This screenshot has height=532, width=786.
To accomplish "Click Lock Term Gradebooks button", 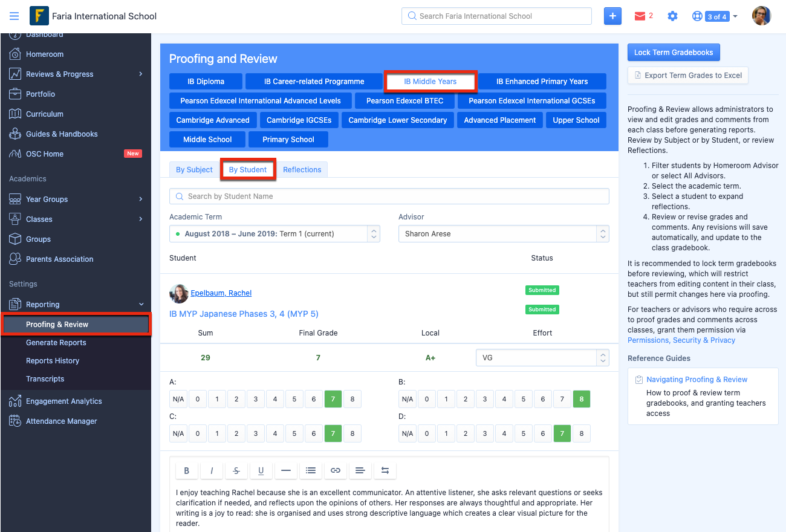I will (x=674, y=53).
